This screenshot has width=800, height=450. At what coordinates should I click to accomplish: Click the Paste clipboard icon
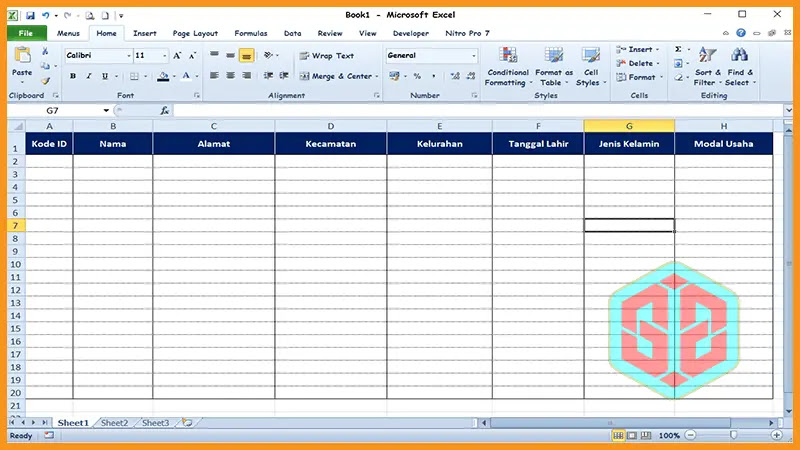coord(22,55)
